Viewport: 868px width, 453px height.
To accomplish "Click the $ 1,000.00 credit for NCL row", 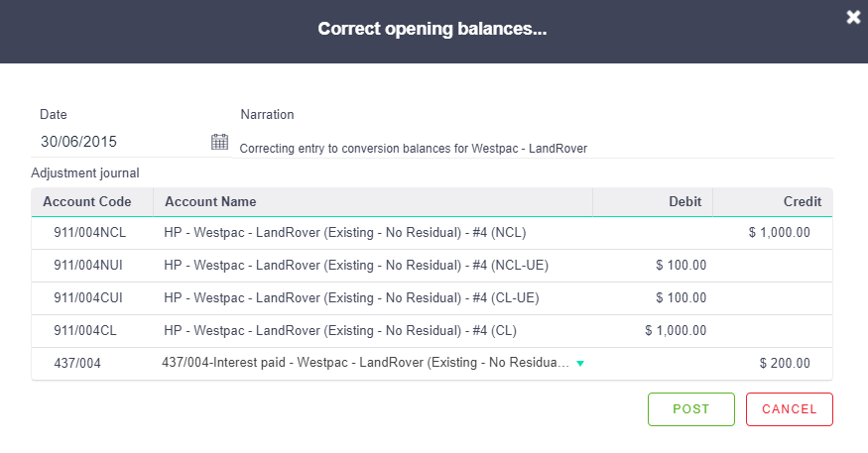I will click(780, 232).
